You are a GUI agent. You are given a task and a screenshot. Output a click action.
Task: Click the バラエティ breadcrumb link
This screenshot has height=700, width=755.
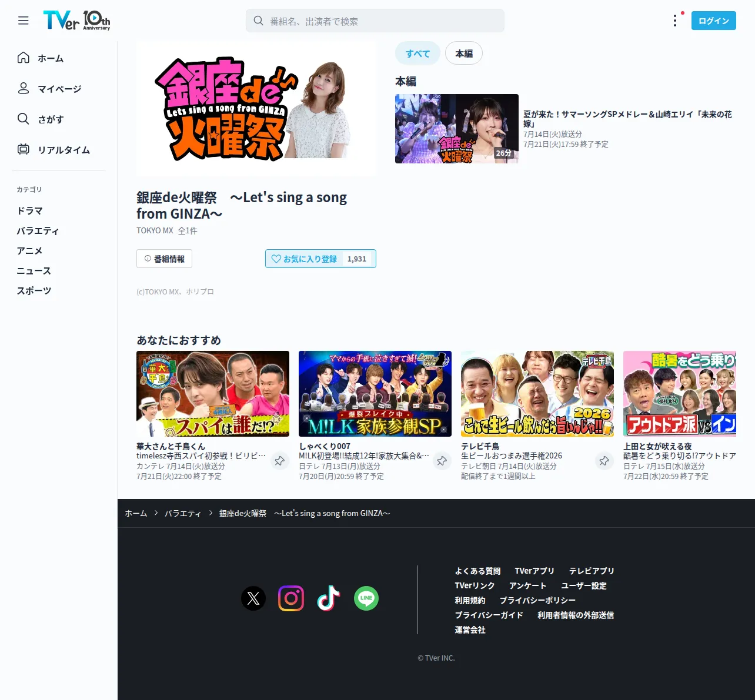[183, 513]
